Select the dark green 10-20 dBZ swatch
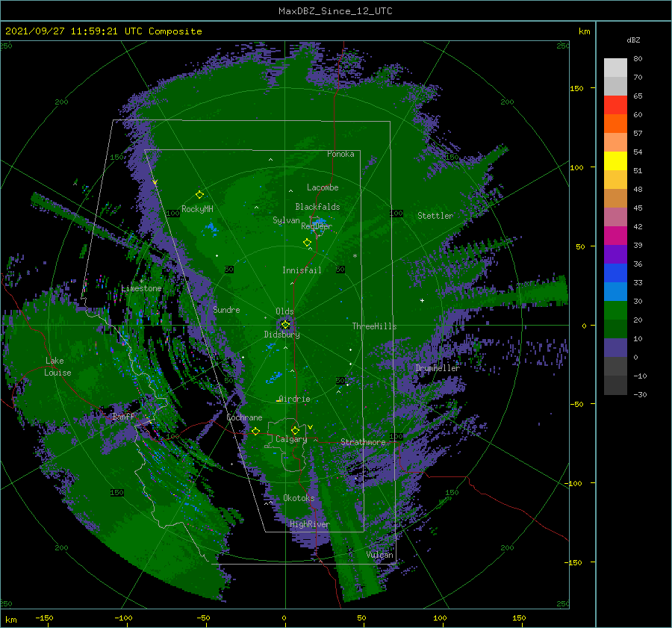 [x=615, y=329]
